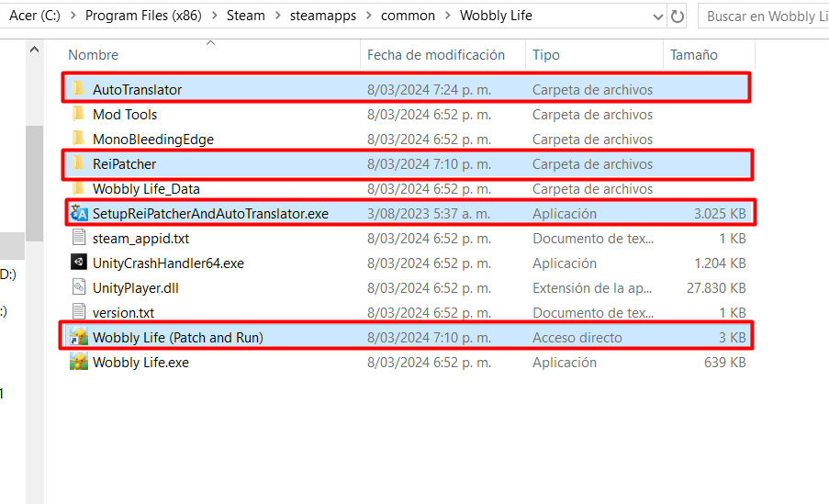The height and width of the screenshot is (504, 829).
Task: Click the 1.204 KB size value
Action: coord(720,263)
